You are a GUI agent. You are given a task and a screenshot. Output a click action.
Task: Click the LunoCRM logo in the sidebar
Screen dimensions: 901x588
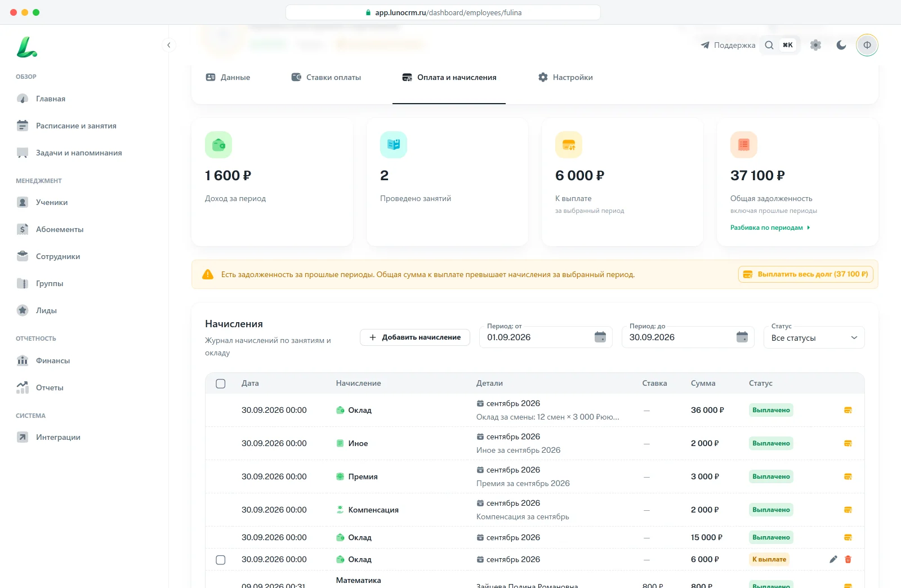26,47
